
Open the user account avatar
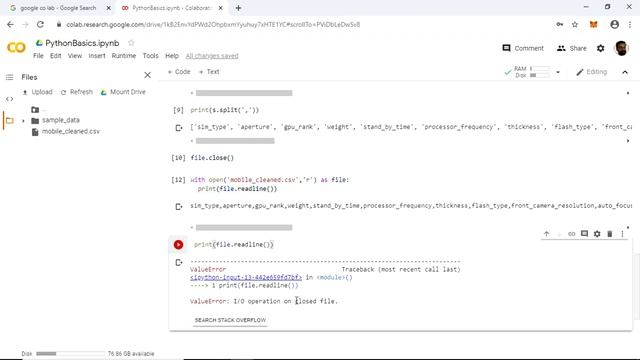point(621,48)
